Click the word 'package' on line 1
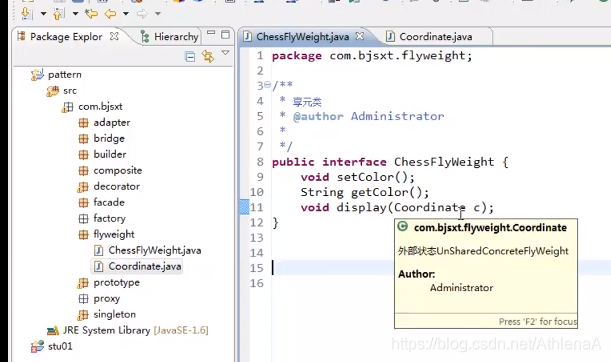Viewport: 611px width, 362px height. pos(297,56)
